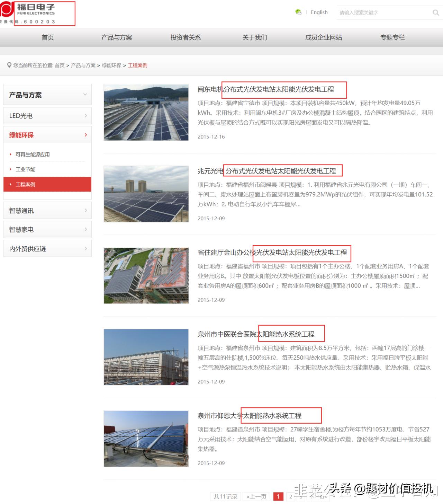Open the 专题专栏 menu item
This screenshot has width=443, height=504.
393,37
